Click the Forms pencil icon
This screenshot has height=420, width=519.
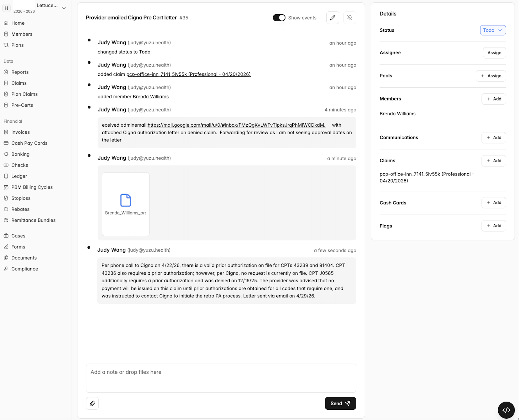tap(6, 247)
